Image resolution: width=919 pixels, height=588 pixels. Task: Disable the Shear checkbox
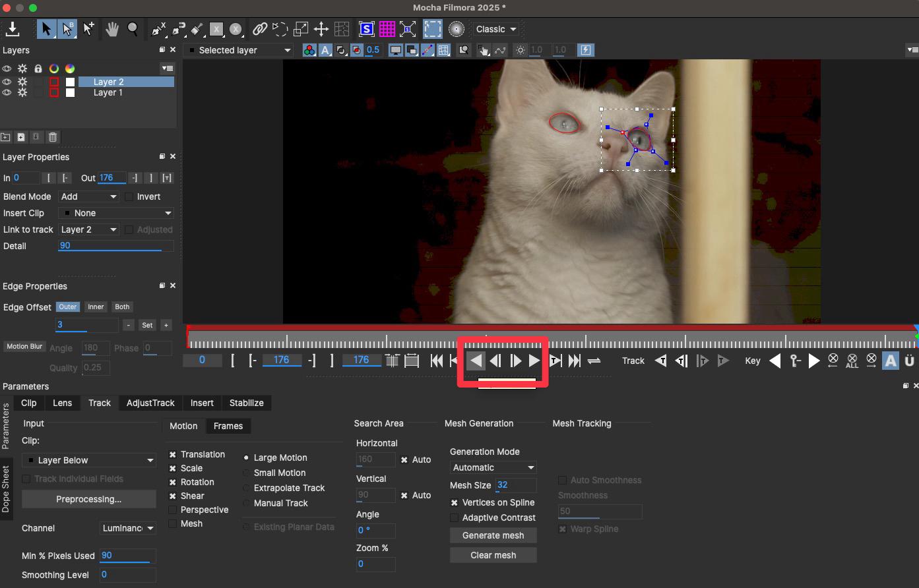173,496
